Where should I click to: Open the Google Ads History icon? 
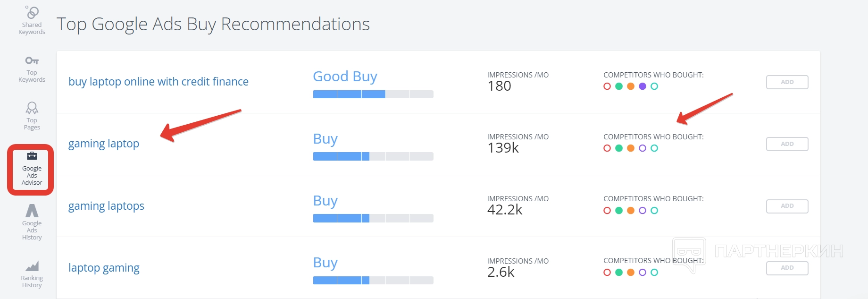coord(32,211)
